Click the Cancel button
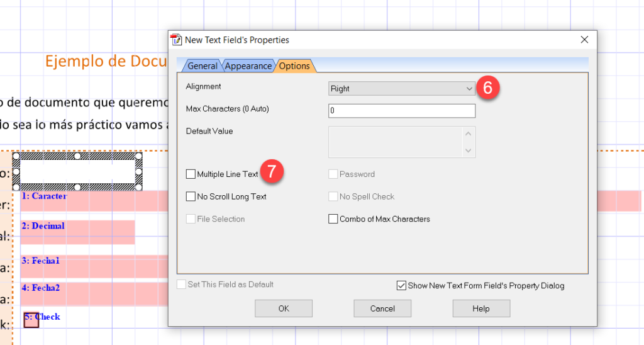This screenshot has width=644, height=345. point(382,308)
